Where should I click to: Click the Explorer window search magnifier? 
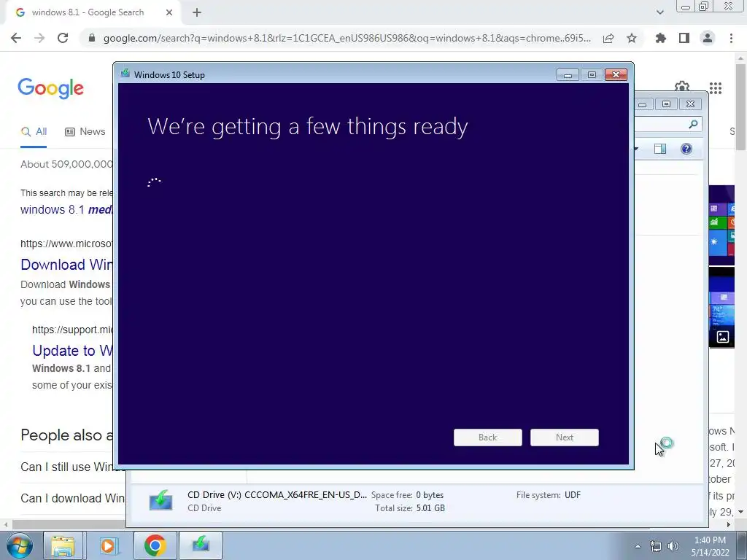coord(693,124)
